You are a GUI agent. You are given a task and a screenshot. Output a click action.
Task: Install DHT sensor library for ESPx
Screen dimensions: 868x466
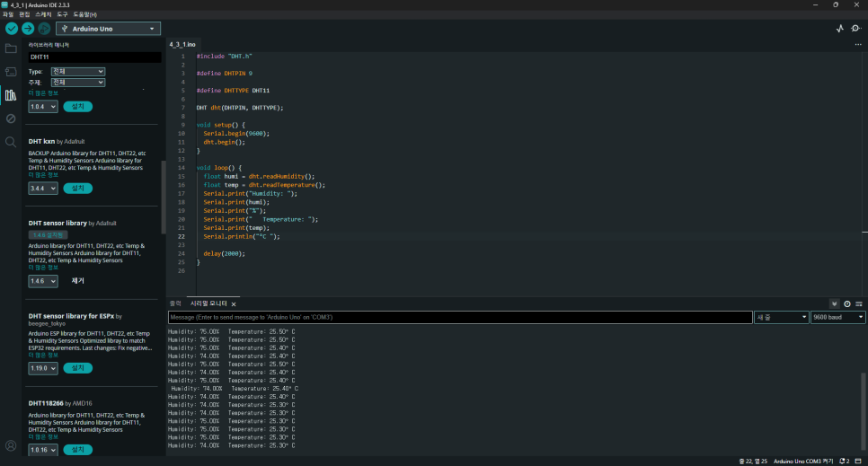[77, 367]
